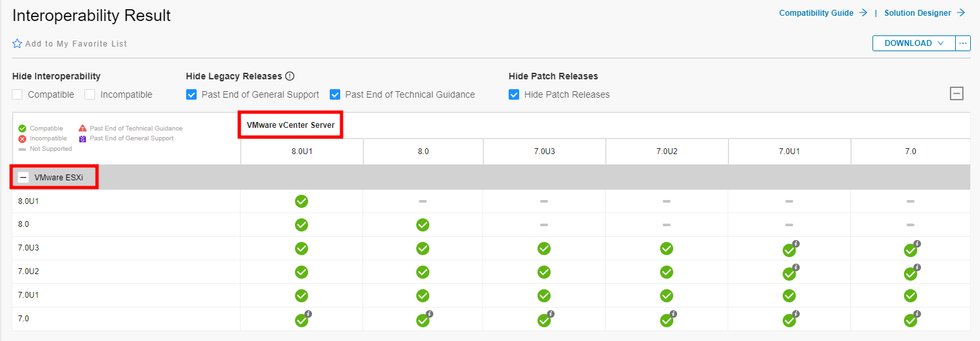Click compatible icon for ESXi 8.0 and vCenter 8.0
Screen dimensions: 980x341
pos(423,225)
